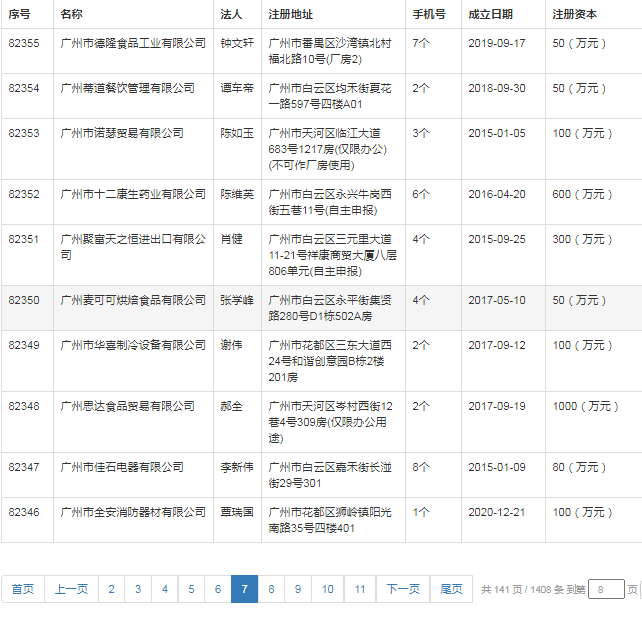Click serial number 82352
The width and height of the screenshot is (642, 633).
coord(24,194)
